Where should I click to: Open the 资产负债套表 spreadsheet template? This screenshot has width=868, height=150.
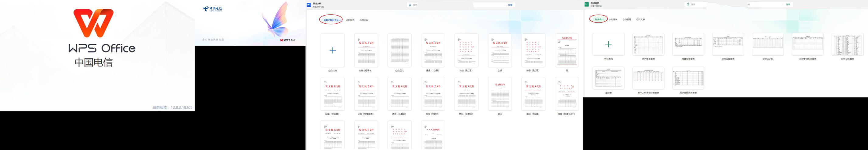[x=648, y=44]
